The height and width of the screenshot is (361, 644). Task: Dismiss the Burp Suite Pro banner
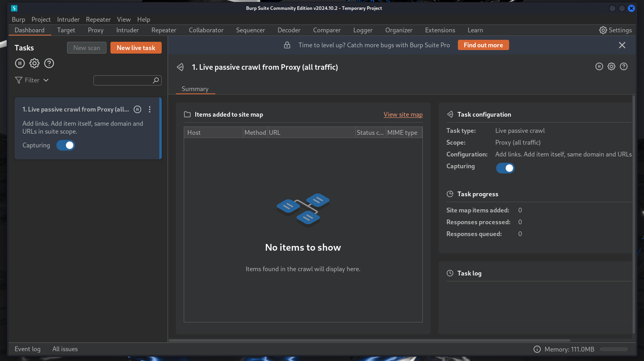point(622,45)
